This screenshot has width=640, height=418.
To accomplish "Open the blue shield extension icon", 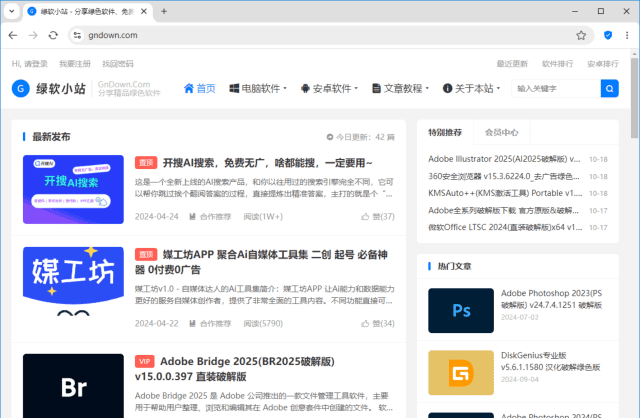I will click(x=608, y=36).
